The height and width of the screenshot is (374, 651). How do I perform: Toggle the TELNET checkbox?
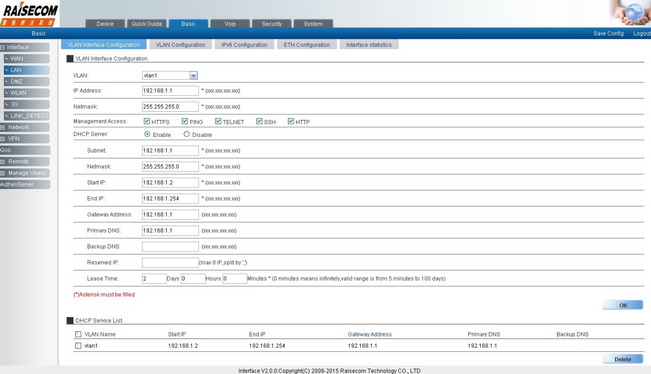click(x=218, y=121)
